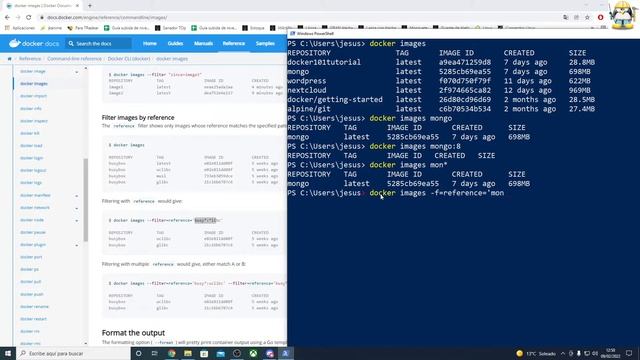Open File Explorer from the taskbar
Image resolution: width=640 pixels, height=360 pixels.
click(x=188, y=353)
